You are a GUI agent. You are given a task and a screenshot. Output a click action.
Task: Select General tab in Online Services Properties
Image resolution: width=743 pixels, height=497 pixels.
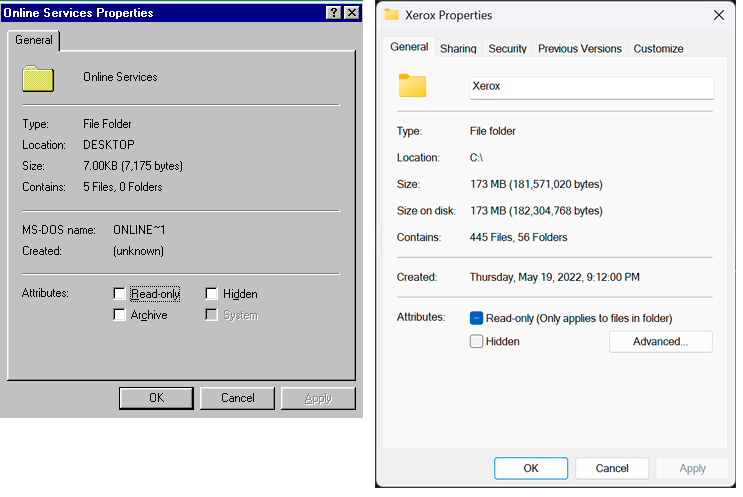34,40
